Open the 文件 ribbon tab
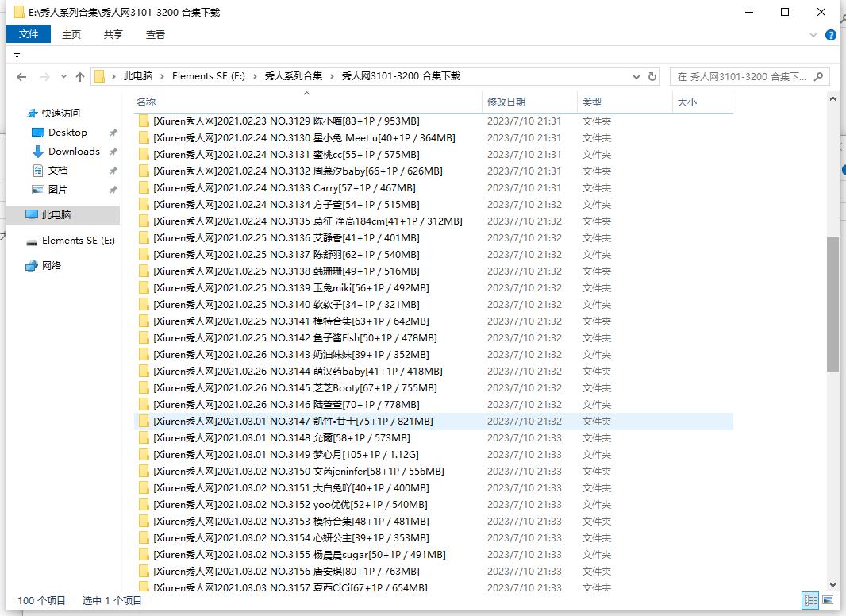846x616 pixels. click(x=29, y=34)
